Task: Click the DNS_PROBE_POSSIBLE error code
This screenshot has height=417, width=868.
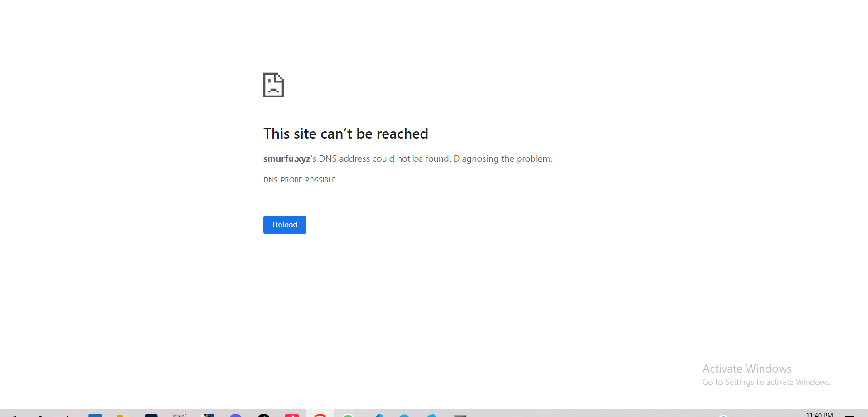Action: coord(299,180)
